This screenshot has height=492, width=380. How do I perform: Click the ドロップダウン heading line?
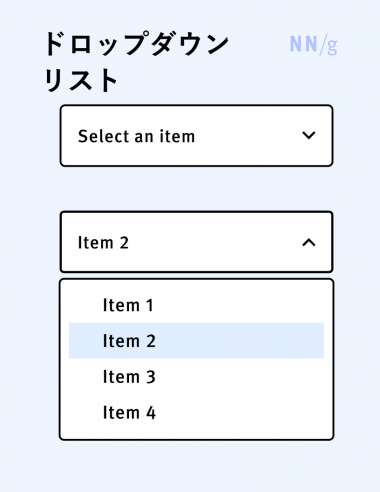click(x=136, y=44)
